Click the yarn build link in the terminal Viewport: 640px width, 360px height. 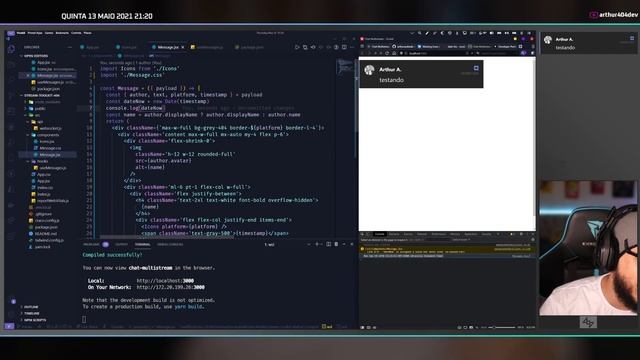189,307
